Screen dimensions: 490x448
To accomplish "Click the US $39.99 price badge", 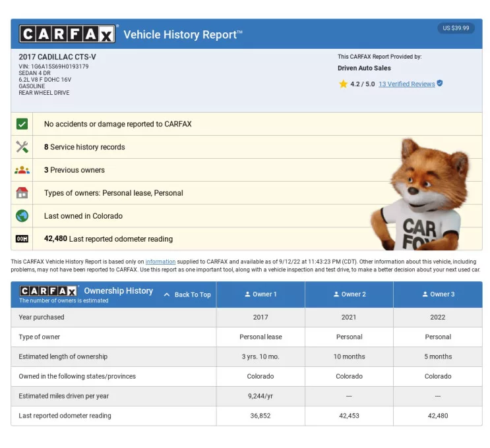I will tap(456, 28).
